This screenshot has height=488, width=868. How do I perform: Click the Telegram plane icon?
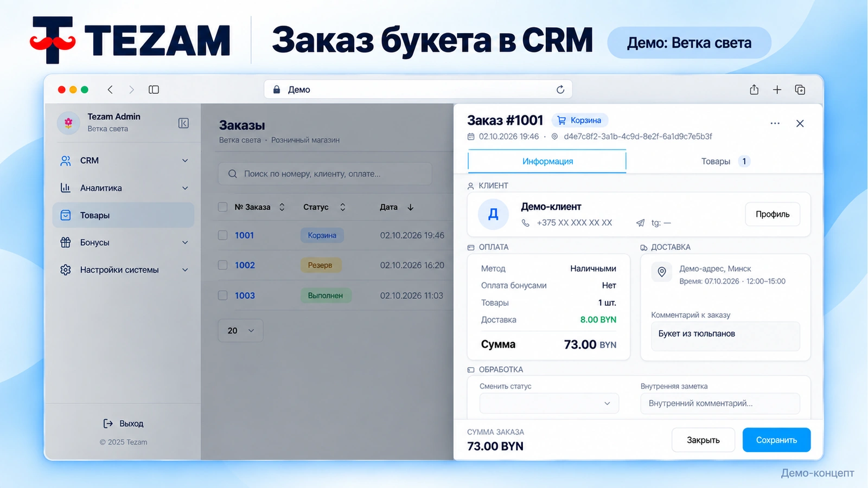pyautogui.click(x=641, y=223)
